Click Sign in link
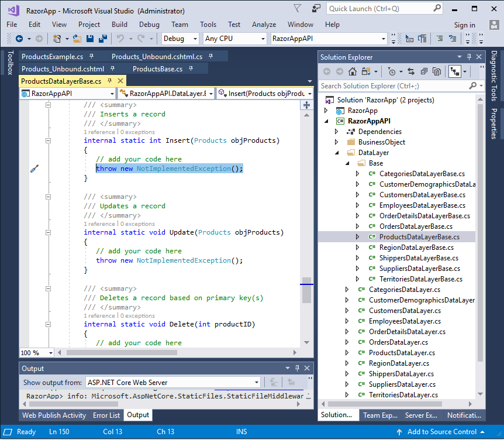This screenshot has width=504, height=440. [464, 25]
